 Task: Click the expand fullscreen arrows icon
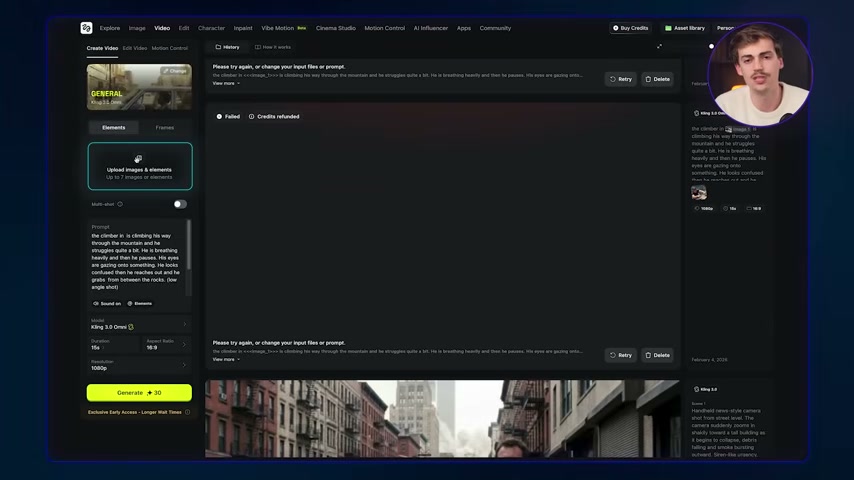pos(659,46)
